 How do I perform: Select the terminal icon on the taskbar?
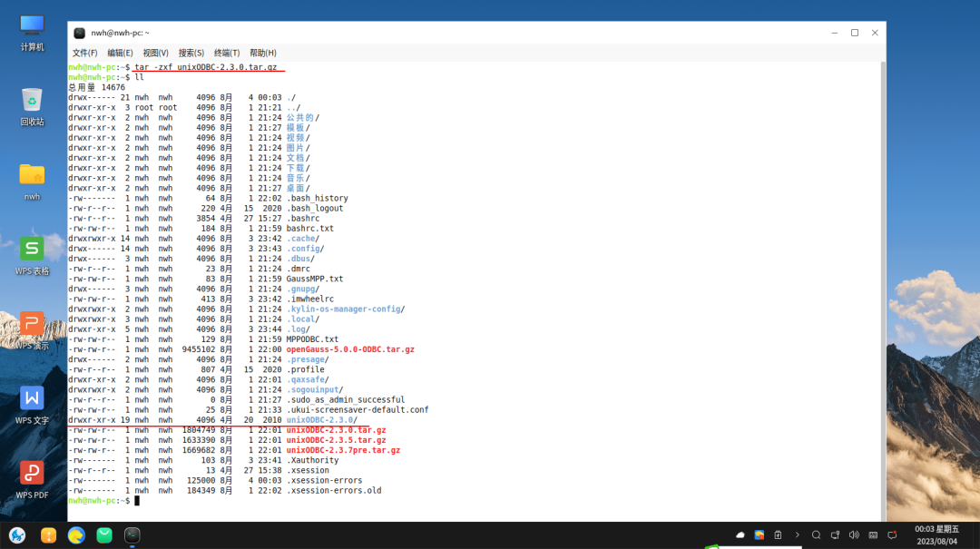(132, 535)
